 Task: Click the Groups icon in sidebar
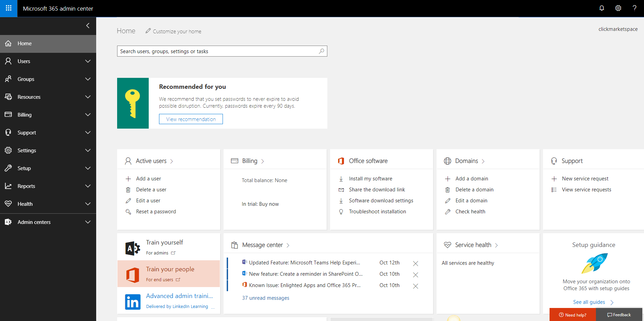pyautogui.click(x=8, y=79)
